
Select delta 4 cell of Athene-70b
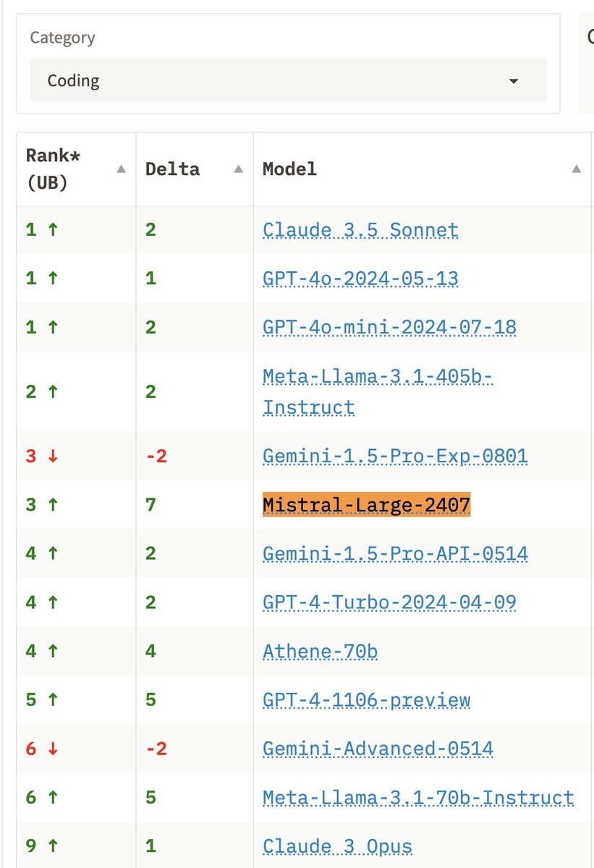coord(194,652)
